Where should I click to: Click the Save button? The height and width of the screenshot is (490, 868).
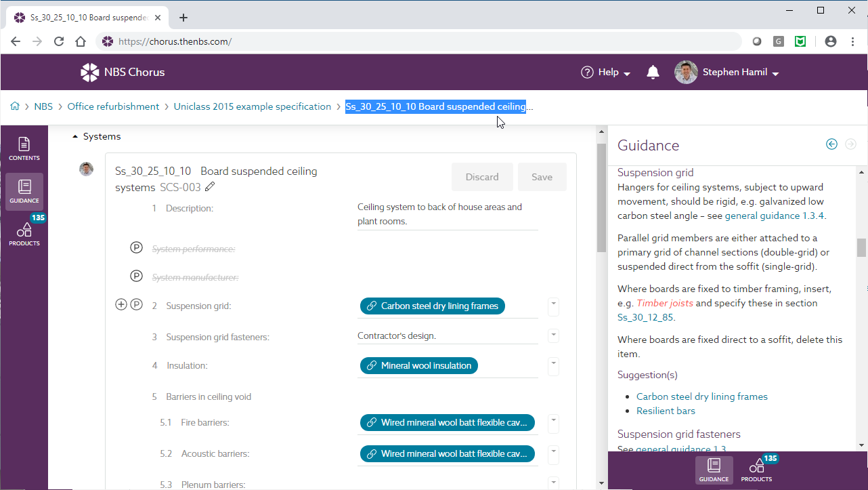pos(542,177)
